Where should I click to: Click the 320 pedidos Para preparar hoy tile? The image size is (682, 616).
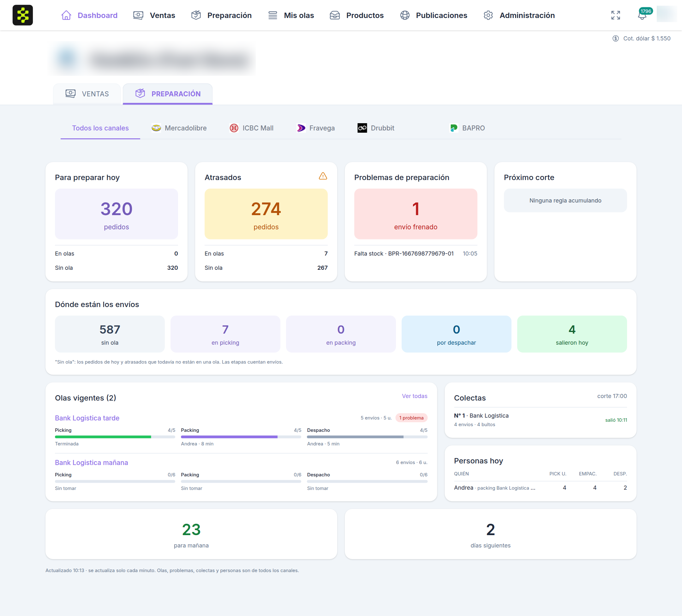click(x=117, y=214)
